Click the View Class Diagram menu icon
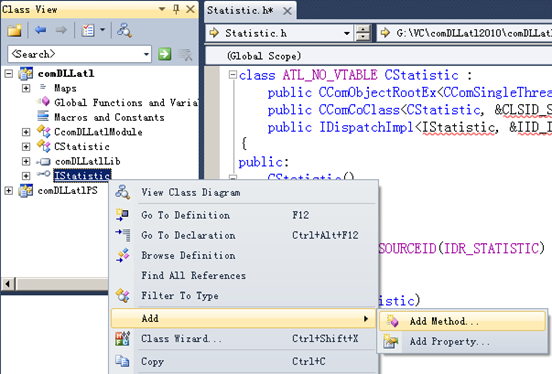 [123, 192]
